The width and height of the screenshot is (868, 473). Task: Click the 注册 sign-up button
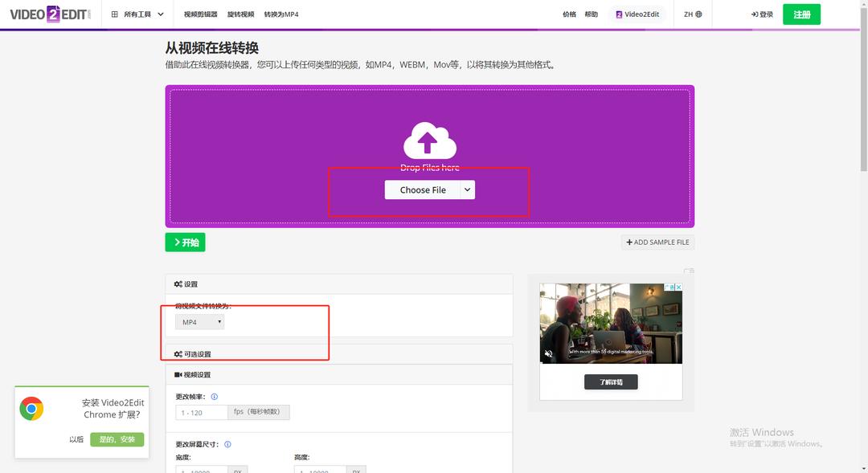pyautogui.click(x=801, y=14)
